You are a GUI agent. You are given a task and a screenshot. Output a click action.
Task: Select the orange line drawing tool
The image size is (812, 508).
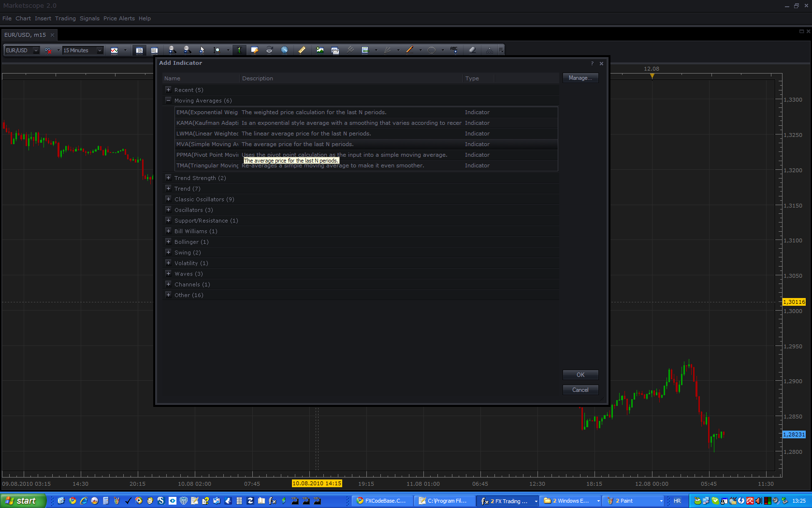(409, 50)
